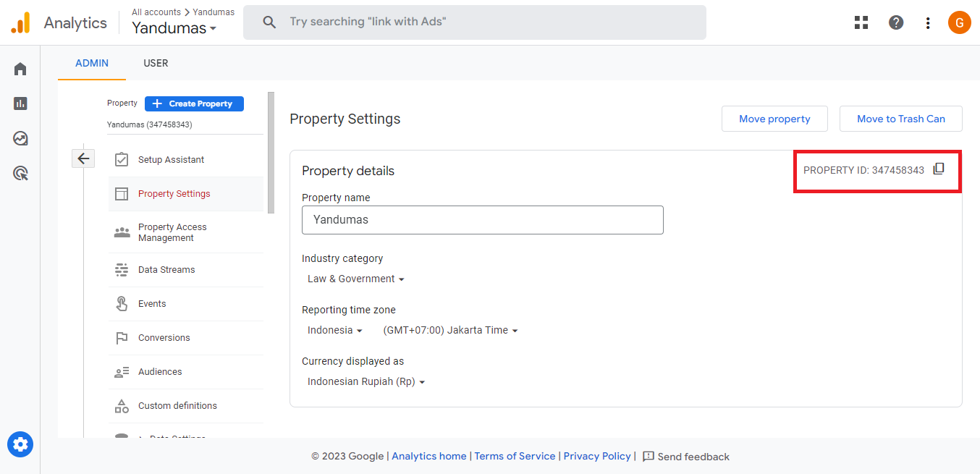The height and width of the screenshot is (474, 980).
Task: Focus the search bar field
Action: pos(475,22)
